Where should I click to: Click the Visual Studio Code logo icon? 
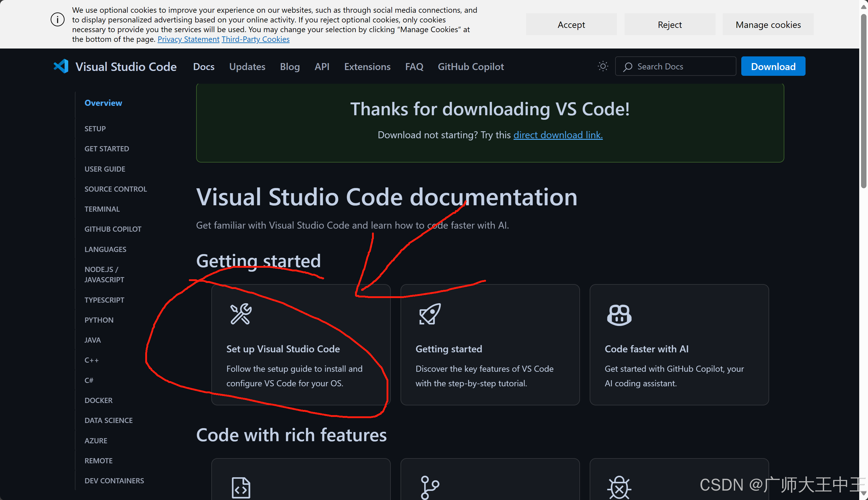point(61,66)
